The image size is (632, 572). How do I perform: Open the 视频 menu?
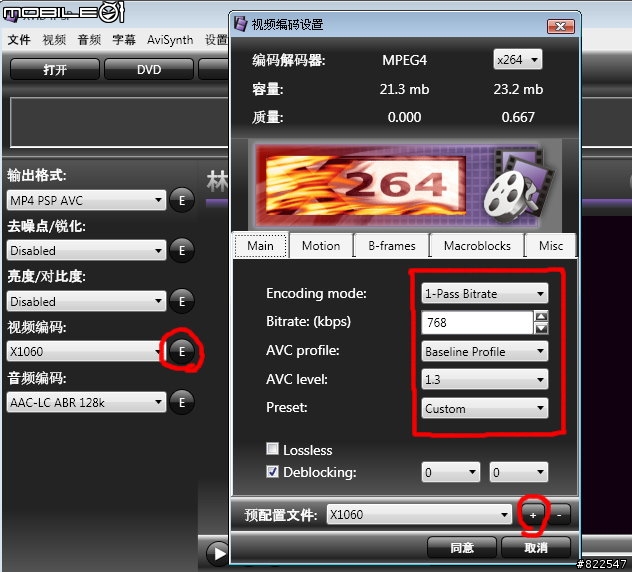click(54, 40)
